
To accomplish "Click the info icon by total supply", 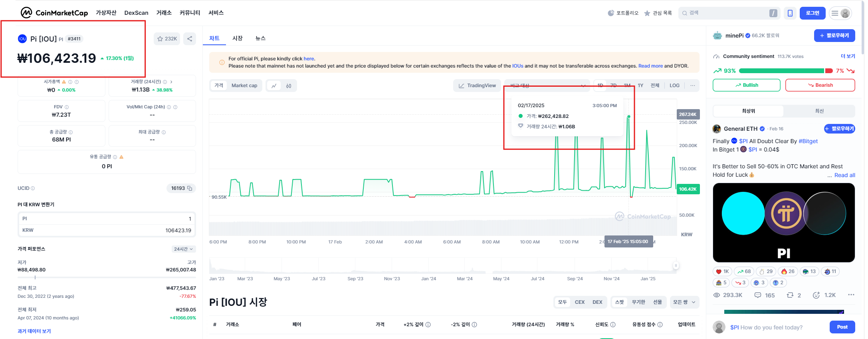I will tap(71, 132).
